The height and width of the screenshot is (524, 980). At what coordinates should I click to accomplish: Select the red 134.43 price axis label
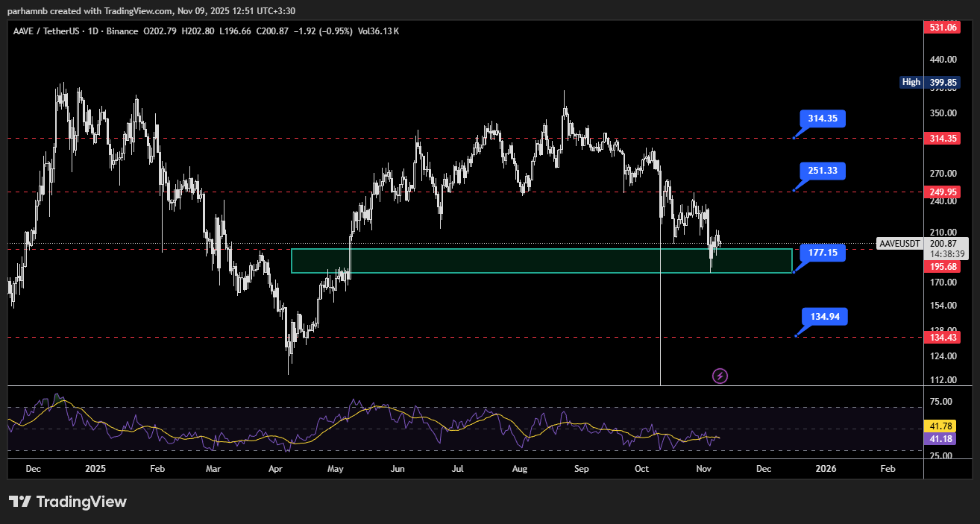click(940, 338)
